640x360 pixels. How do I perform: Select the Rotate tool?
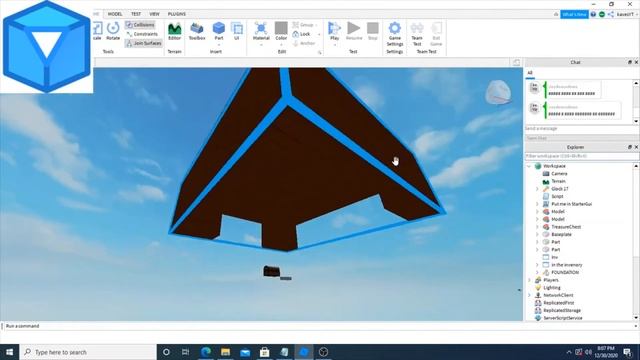pyautogui.click(x=113, y=31)
